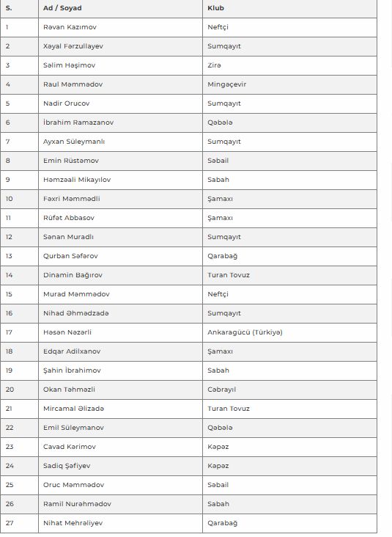Select Mircamal Əlizadə's name
392x537 pixels.
[x=73, y=409]
